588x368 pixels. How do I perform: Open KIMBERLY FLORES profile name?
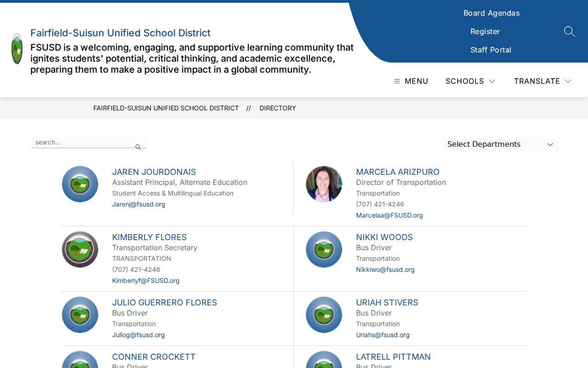pyautogui.click(x=149, y=237)
